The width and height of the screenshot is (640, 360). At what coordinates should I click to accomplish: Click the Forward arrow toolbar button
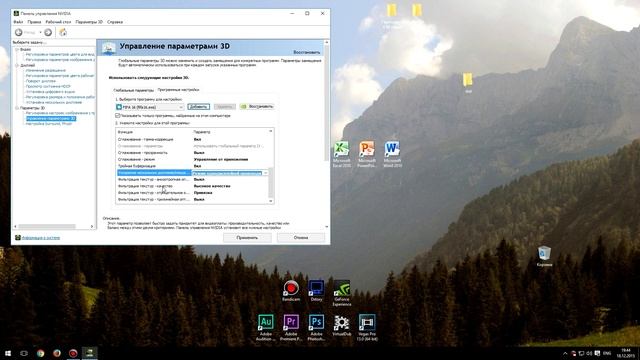[48, 32]
